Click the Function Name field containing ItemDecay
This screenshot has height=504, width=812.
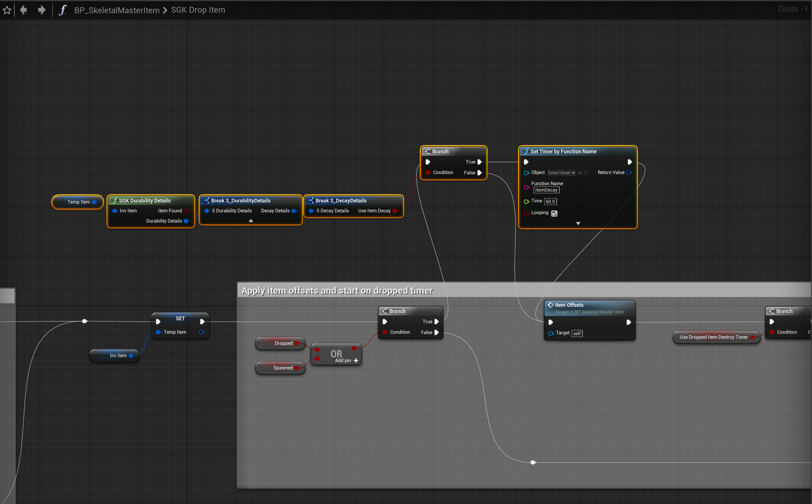pos(546,190)
